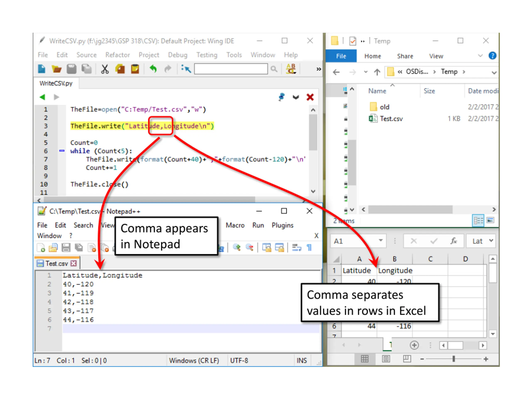Click the Save All icon in Notepad++ toolbar
The height and width of the screenshot is (399, 532).
click(x=79, y=248)
